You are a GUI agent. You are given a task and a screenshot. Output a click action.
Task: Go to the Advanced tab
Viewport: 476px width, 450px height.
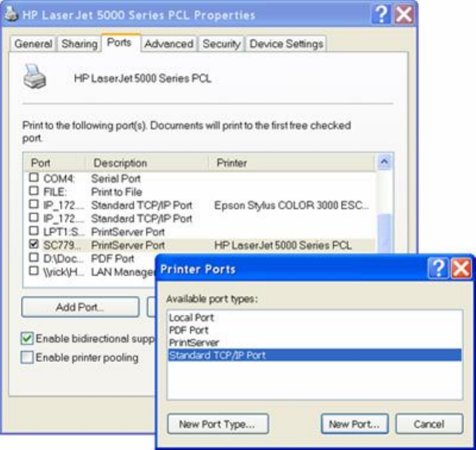click(x=169, y=44)
